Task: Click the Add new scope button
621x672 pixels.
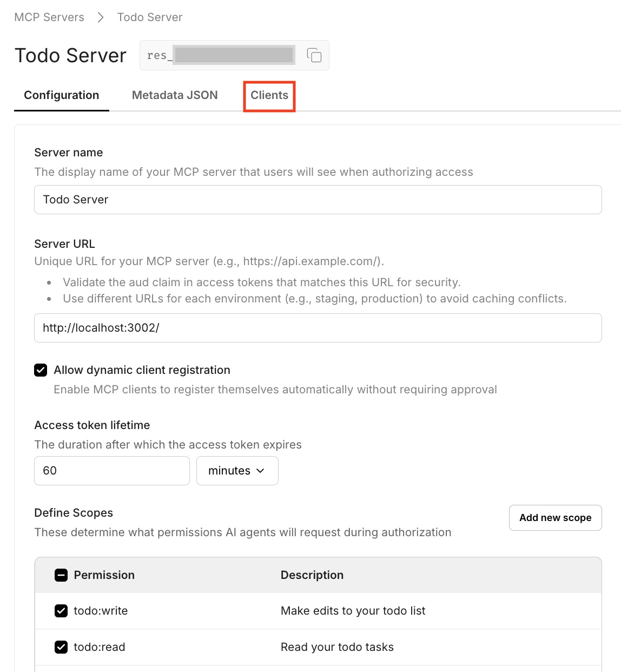Action: [555, 518]
